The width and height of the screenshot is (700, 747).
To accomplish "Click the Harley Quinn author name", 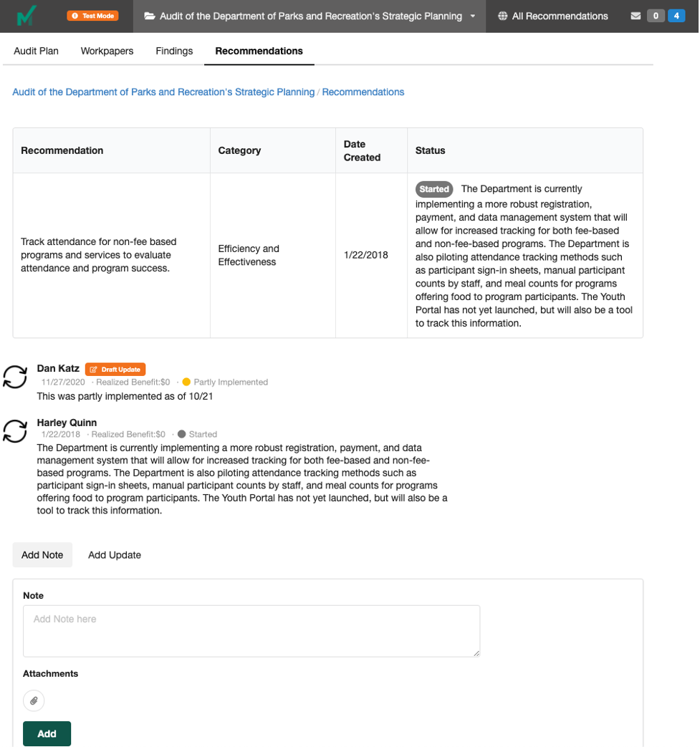I will pyautogui.click(x=67, y=423).
